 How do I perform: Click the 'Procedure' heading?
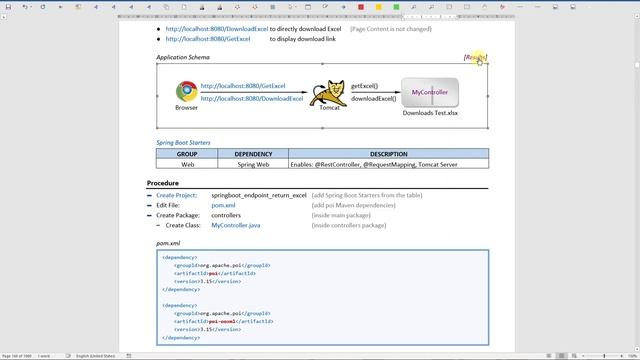[x=163, y=183]
